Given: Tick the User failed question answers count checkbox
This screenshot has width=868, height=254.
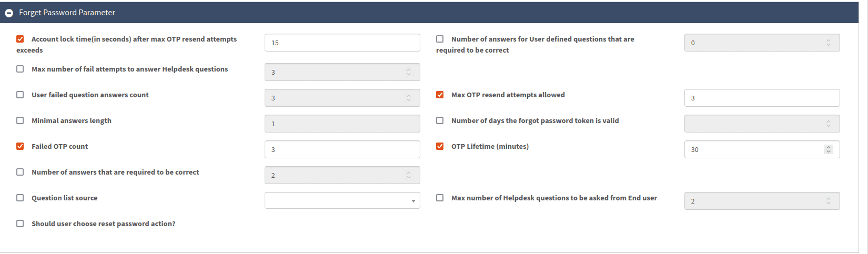Looking at the screenshot, I should pyautogui.click(x=20, y=95).
